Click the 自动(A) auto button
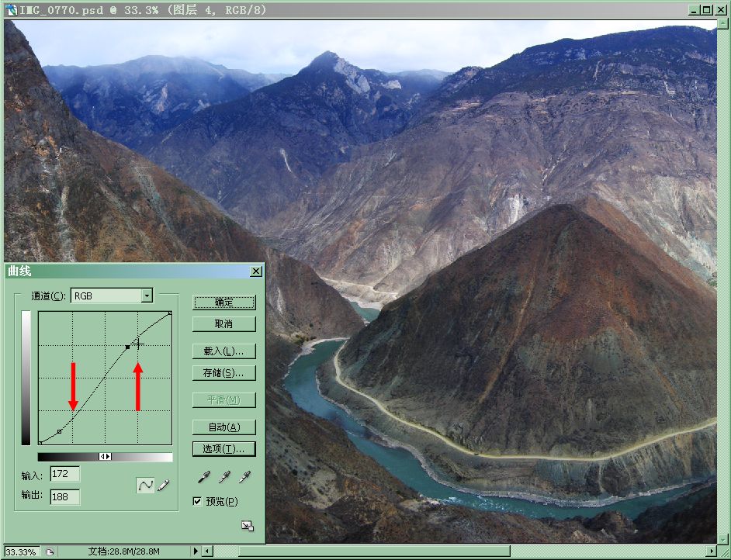 pyautogui.click(x=223, y=427)
